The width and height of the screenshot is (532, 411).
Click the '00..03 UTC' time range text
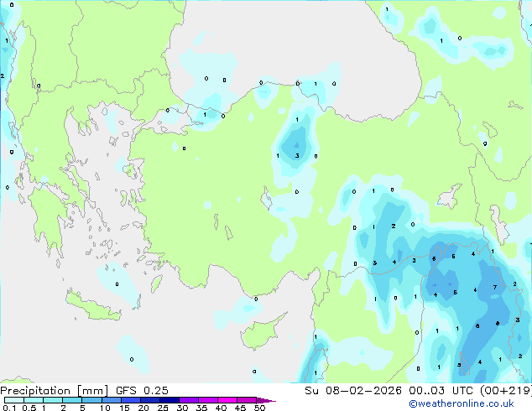(441, 391)
